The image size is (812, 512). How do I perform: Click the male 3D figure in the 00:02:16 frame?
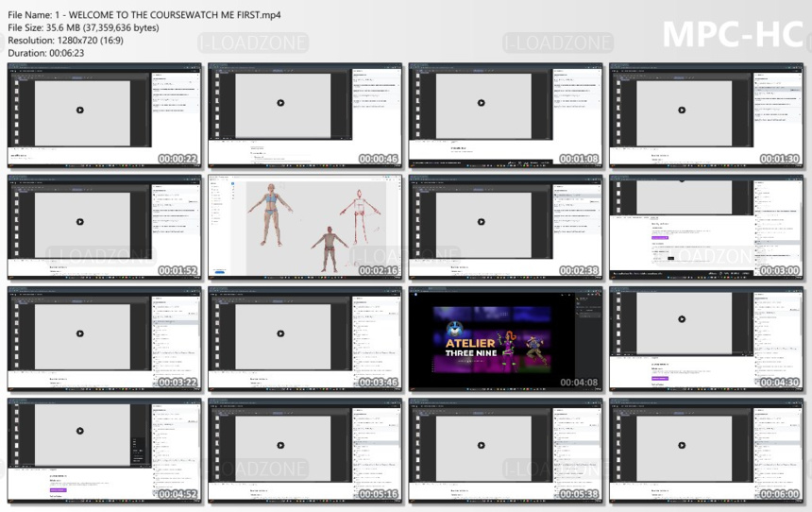tap(330, 247)
